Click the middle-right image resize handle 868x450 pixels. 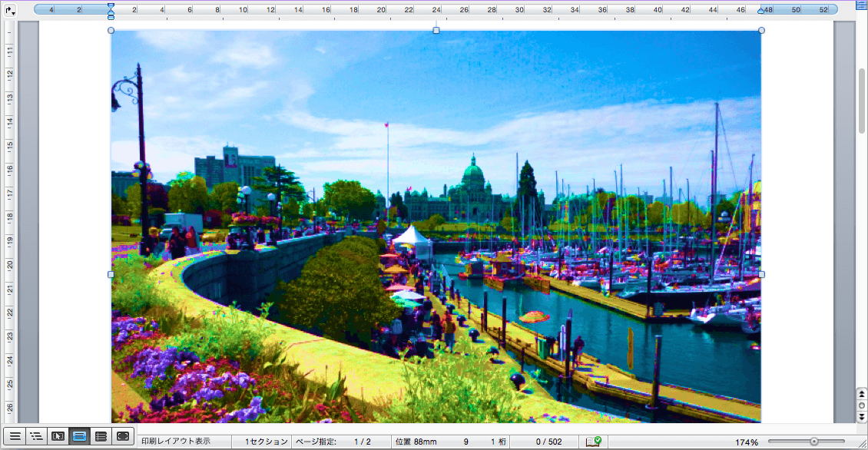pyautogui.click(x=761, y=274)
